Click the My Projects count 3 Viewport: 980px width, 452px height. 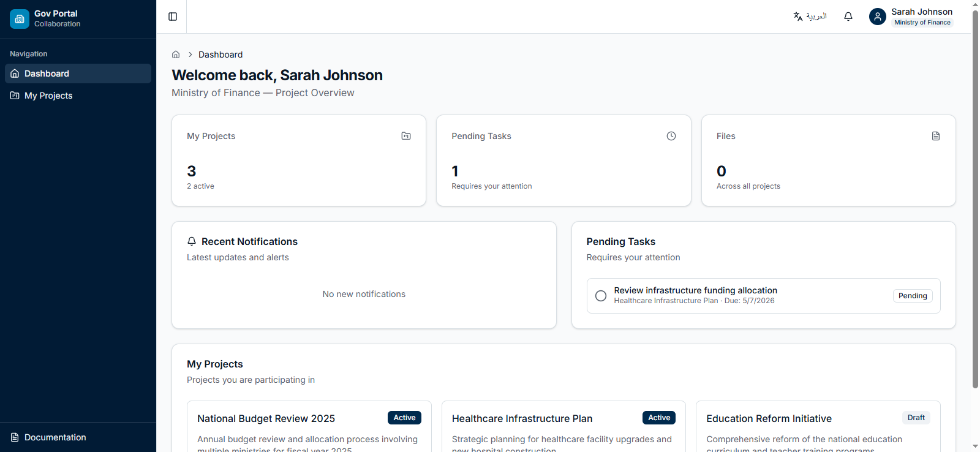tap(192, 171)
